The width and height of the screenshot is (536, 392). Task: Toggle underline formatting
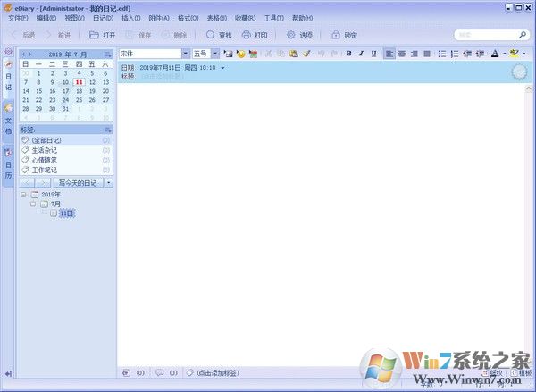pos(374,54)
